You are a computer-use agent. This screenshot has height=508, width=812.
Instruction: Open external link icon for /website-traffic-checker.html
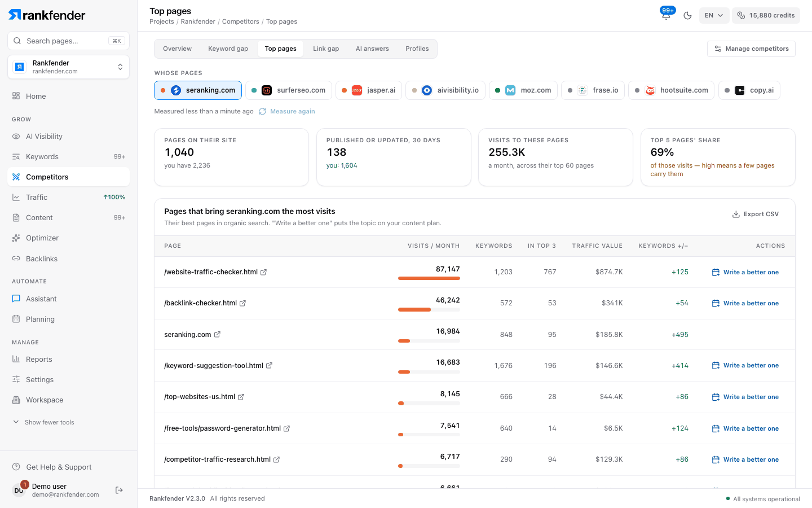point(263,272)
